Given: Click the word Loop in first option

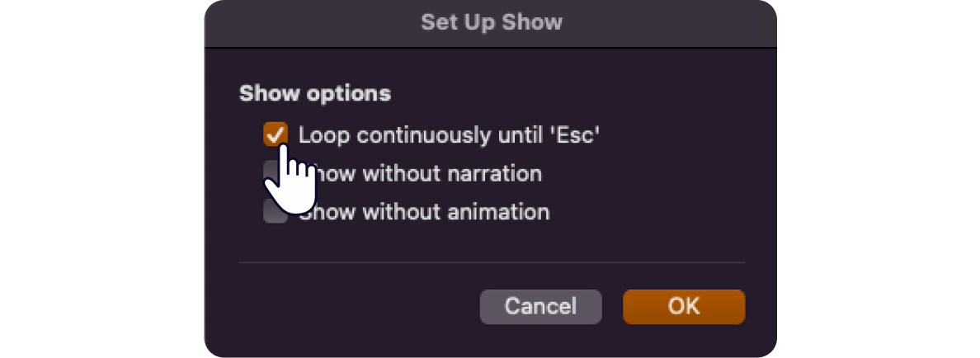Looking at the screenshot, I should [x=323, y=136].
